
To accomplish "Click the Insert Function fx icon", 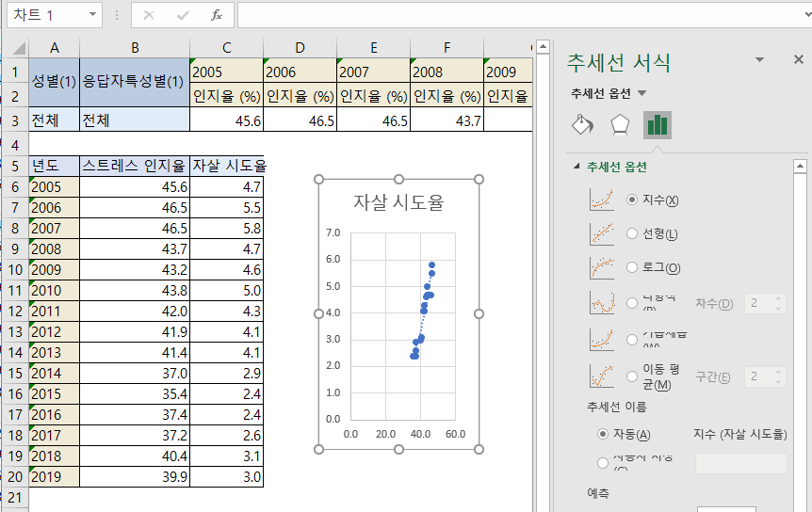I will click(217, 15).
